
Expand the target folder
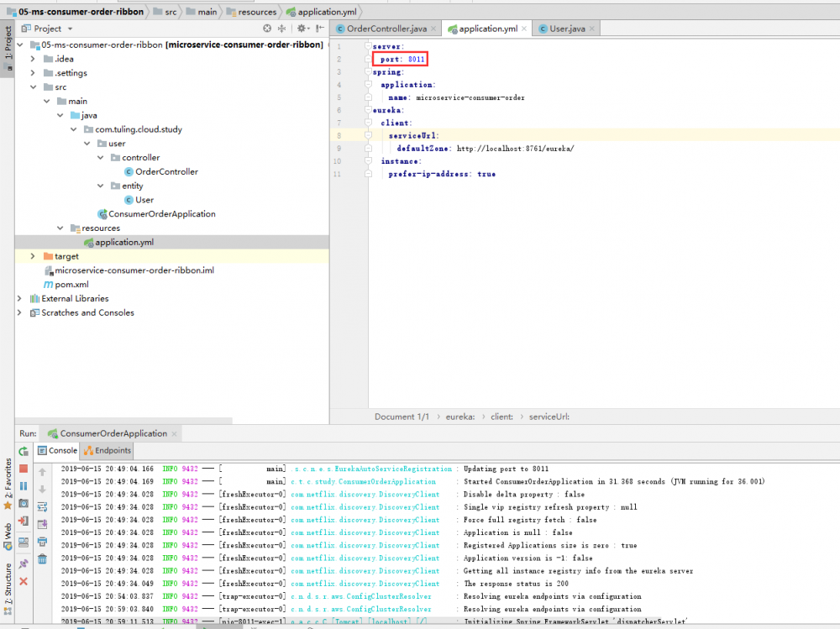pos(34,256)
